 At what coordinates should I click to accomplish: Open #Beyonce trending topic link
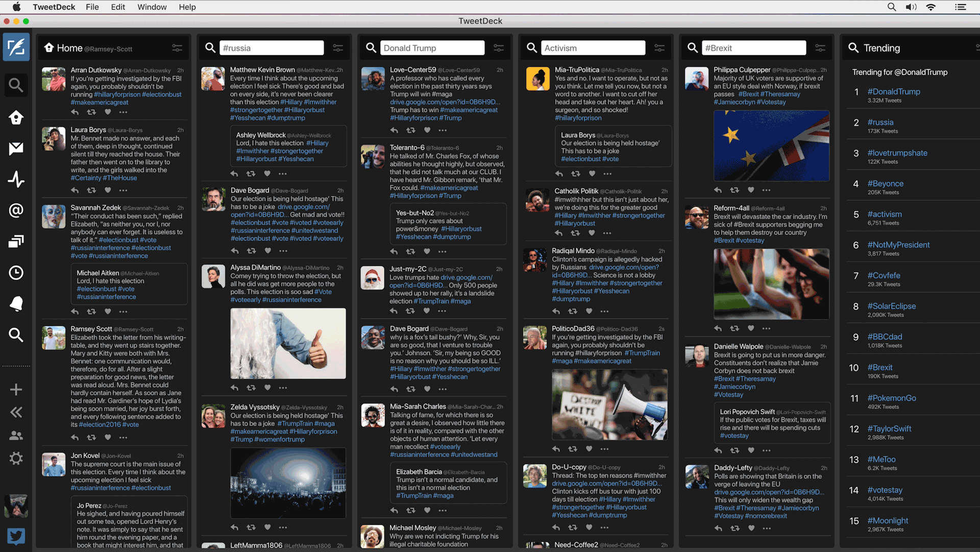[885, 184]
